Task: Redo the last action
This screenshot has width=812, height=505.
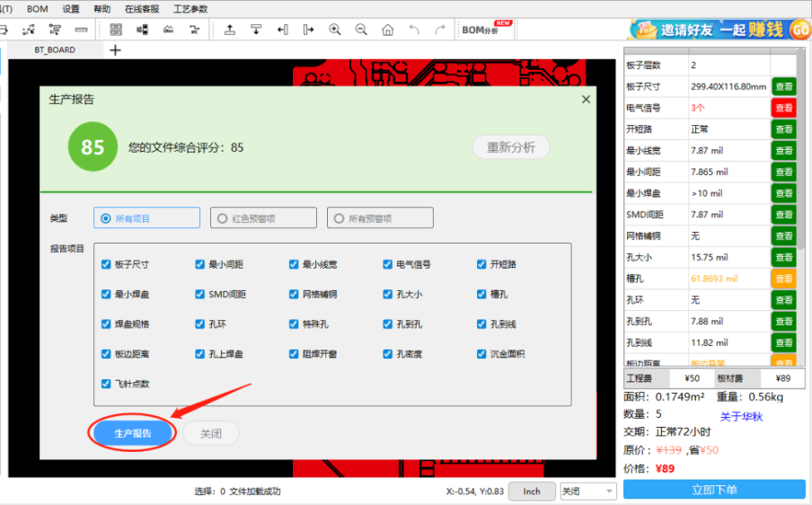Action: click(439, 30)
